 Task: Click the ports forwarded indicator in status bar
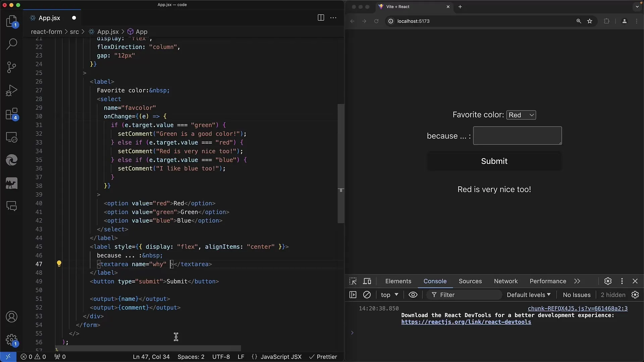[x=60, y=357]
